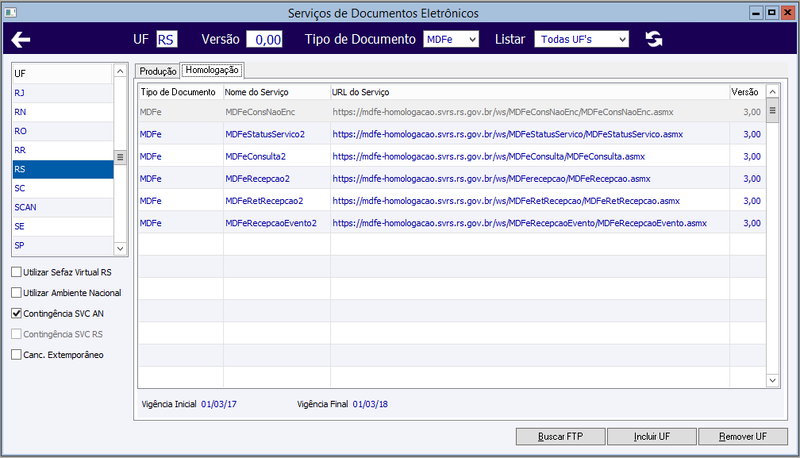
Task: Click the MDFeRetRecepcao.asmx URL cell
Action: tap(530, 201)
